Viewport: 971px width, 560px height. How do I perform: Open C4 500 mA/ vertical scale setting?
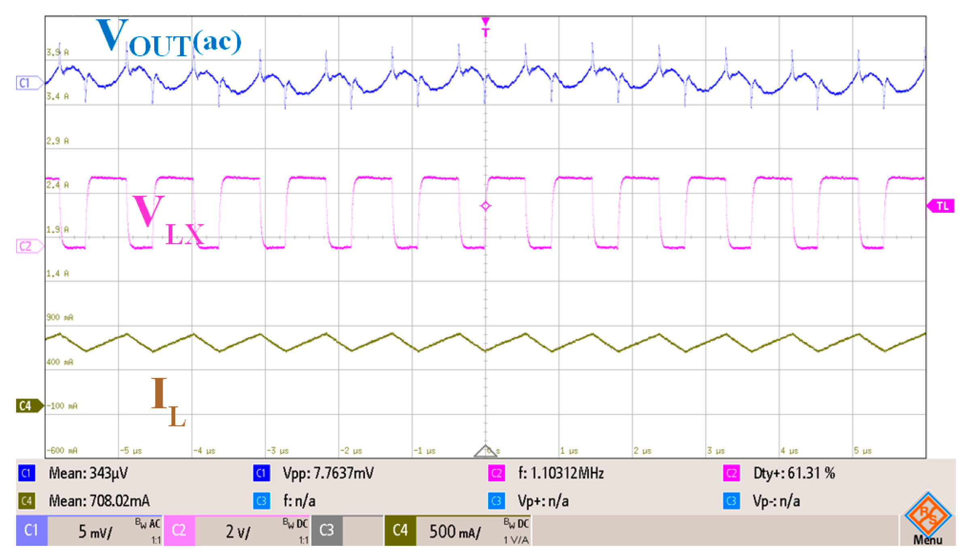point(455,531)
